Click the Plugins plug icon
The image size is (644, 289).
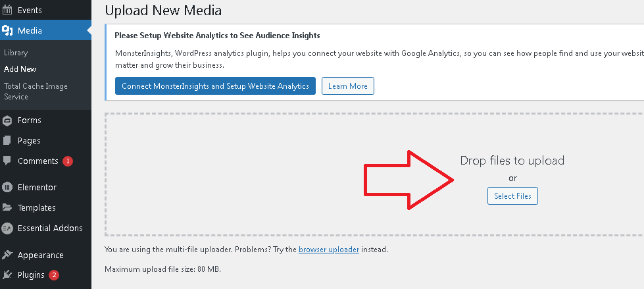pyautogui.click(x=7, y=275)
